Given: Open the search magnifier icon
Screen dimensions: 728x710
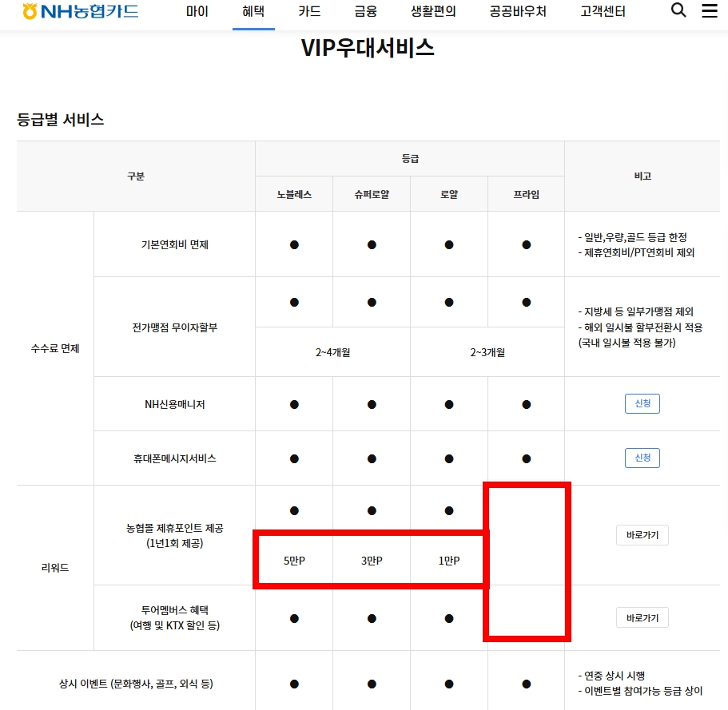Looking at the screenshot, I should coord(678,10).
